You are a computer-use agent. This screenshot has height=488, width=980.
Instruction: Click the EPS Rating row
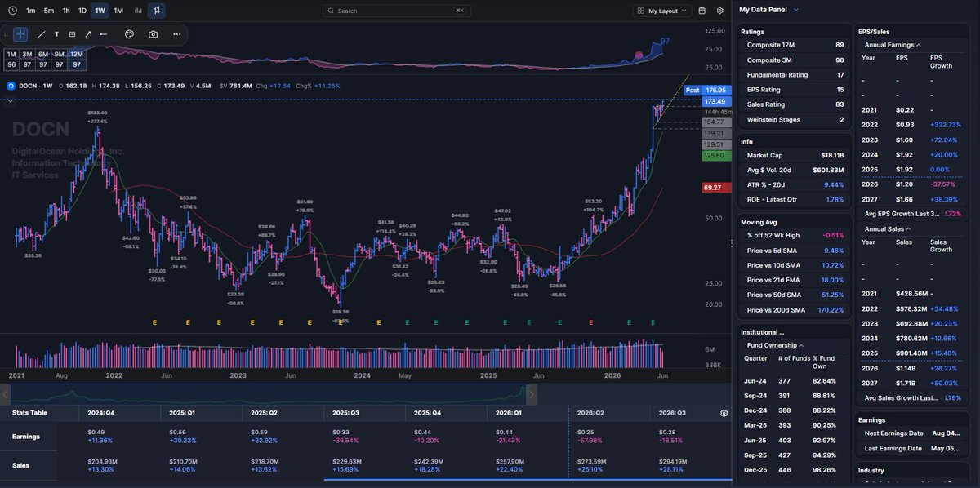tap(795, 90)
